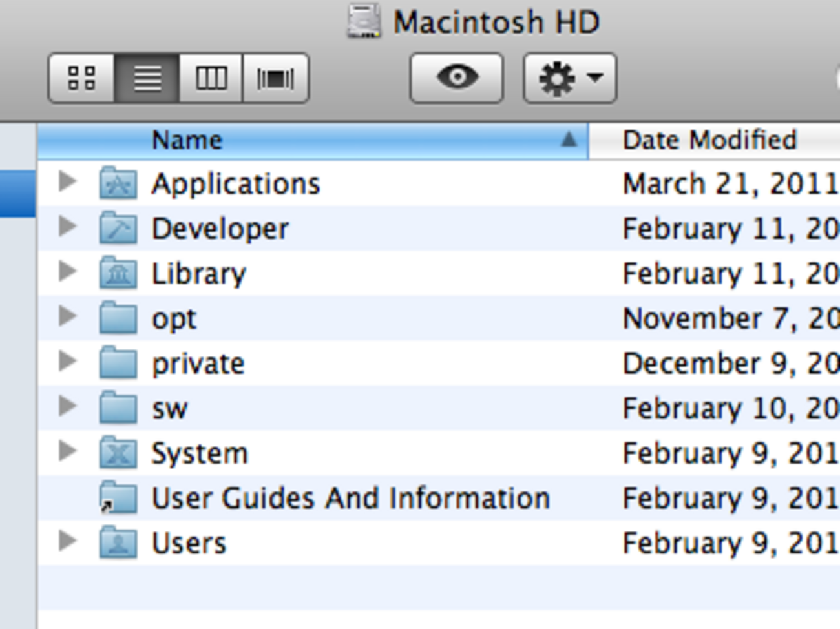Switch to Cover Flow view
Screen dimensions: 840x629
click(x=275, y=78)
